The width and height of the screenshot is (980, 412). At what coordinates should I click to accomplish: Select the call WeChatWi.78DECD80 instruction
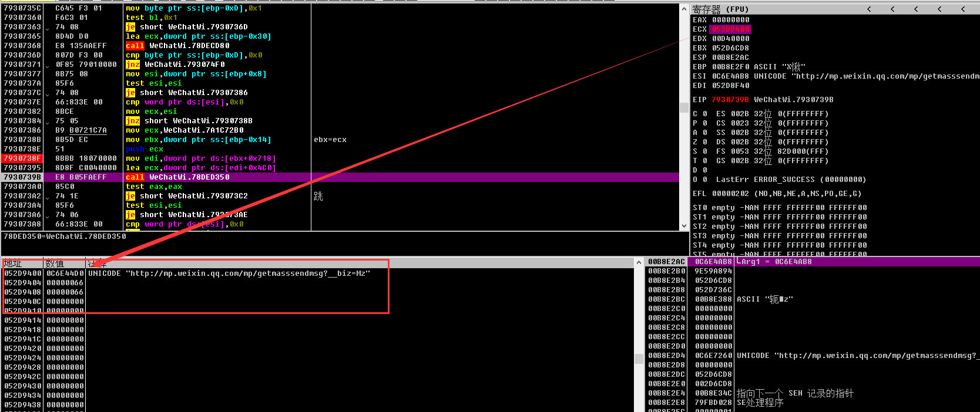tap(177, 46)
